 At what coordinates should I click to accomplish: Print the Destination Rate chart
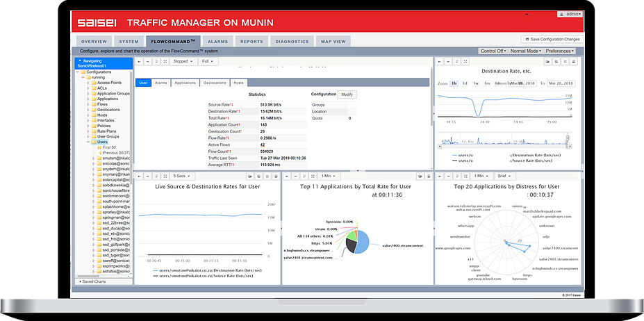[x=574, y=61]
